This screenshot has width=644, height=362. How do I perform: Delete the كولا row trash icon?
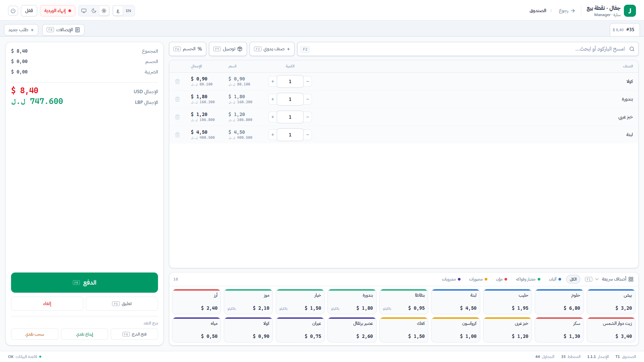pos(177,81)
